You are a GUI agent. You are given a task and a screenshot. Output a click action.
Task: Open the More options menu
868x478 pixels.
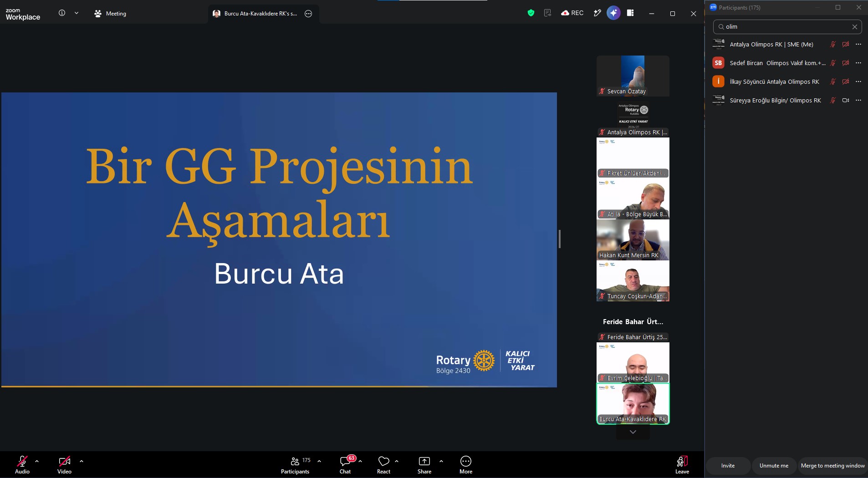click(x=465, y=464)
